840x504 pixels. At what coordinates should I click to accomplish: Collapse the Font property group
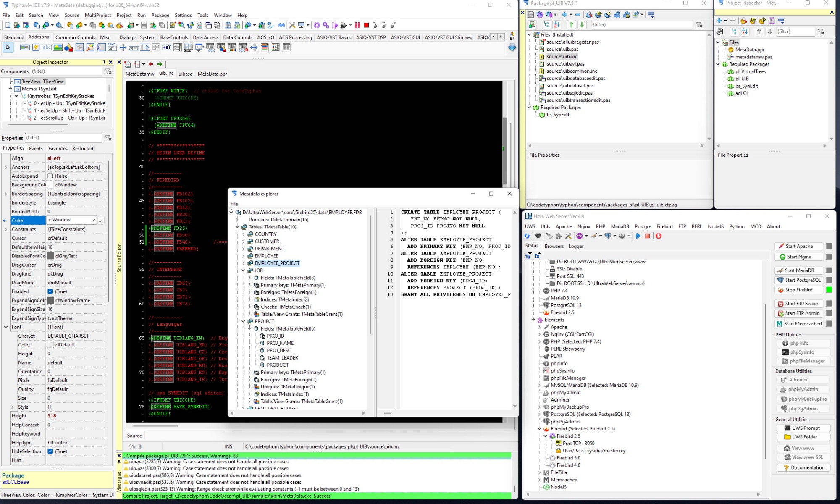[5, 327]
